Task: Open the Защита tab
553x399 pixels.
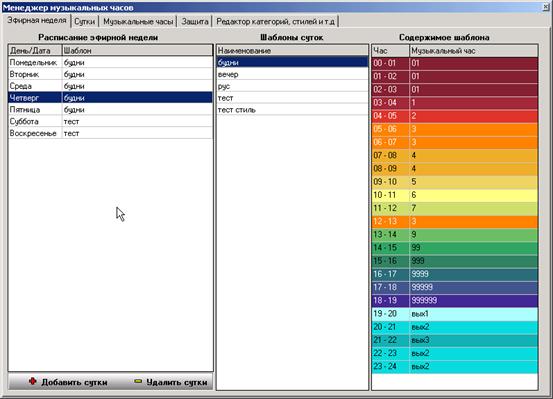Action: coord(195,22)
